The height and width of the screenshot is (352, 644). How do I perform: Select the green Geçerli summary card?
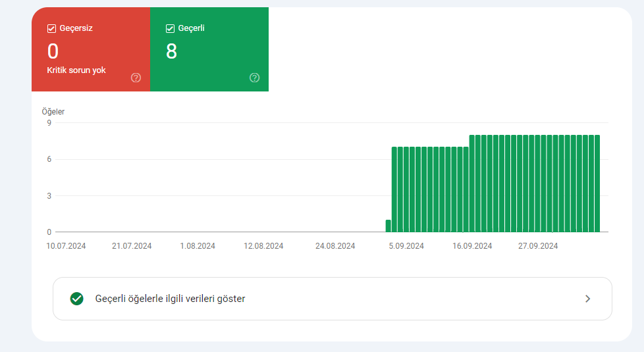pos(209,49)
